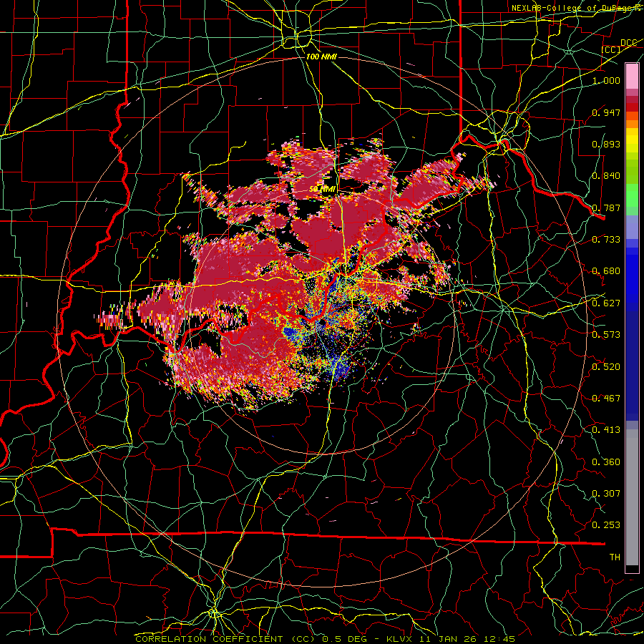This screenshot has height=644, width=644.
Task: Click the 0.787 scale value
Action: pos(606,208)
